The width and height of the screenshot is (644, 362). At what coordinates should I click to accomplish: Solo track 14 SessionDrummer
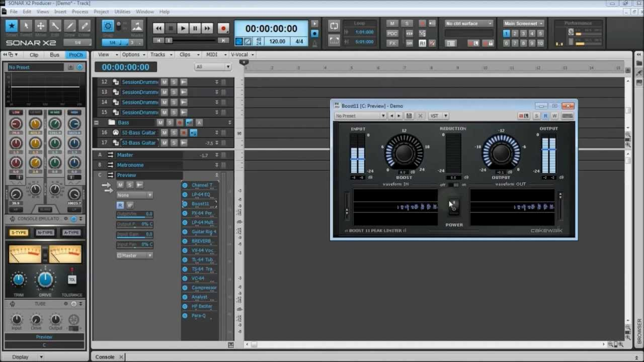coord(174,102)
